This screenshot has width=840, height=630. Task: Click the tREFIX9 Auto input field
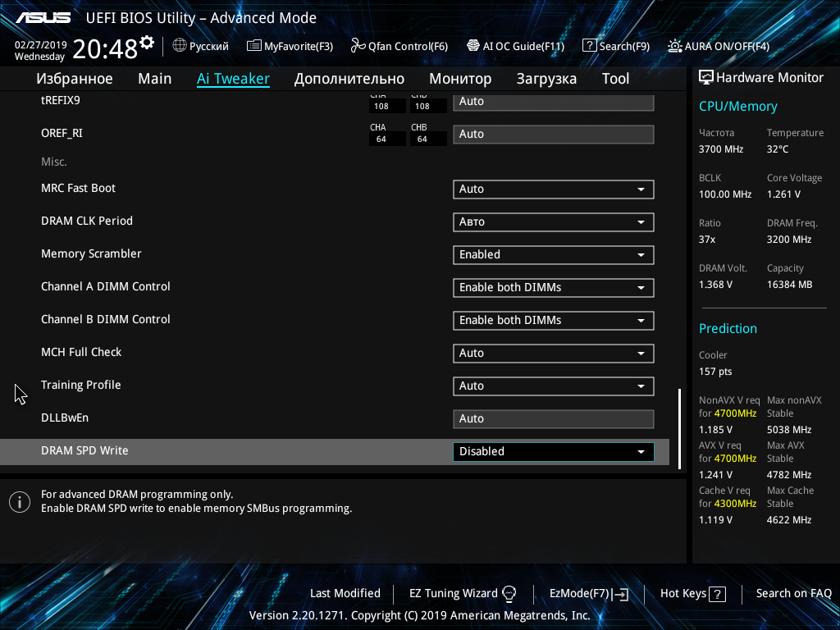point(554,103)
